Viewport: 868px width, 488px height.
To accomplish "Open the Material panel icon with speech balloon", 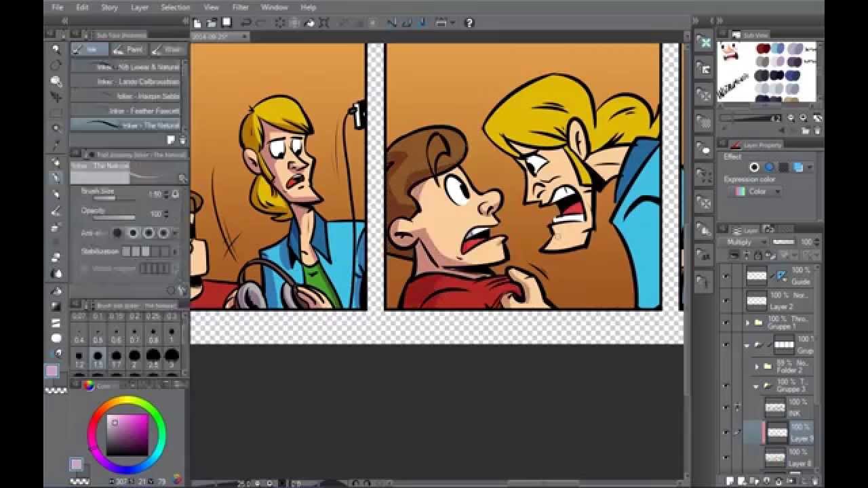I will pos(705,149).
